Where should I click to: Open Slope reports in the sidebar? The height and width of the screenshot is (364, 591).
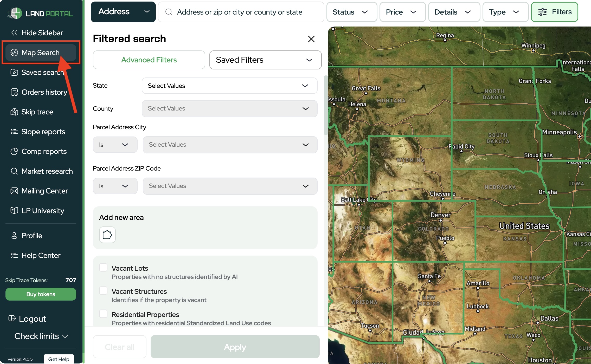pyautogui.click(x=43, y=132)
